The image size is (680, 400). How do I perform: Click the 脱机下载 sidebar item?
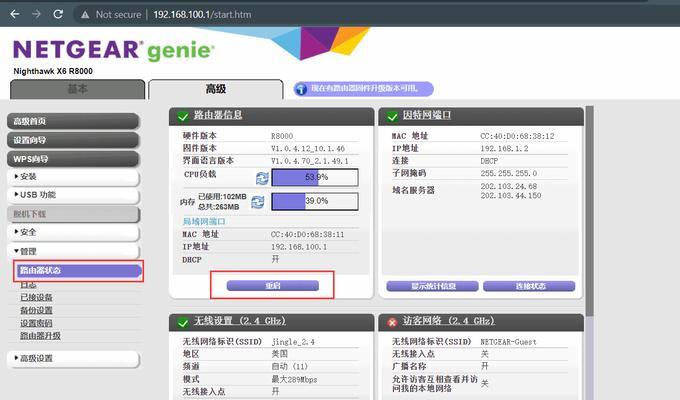pos(73,214)
